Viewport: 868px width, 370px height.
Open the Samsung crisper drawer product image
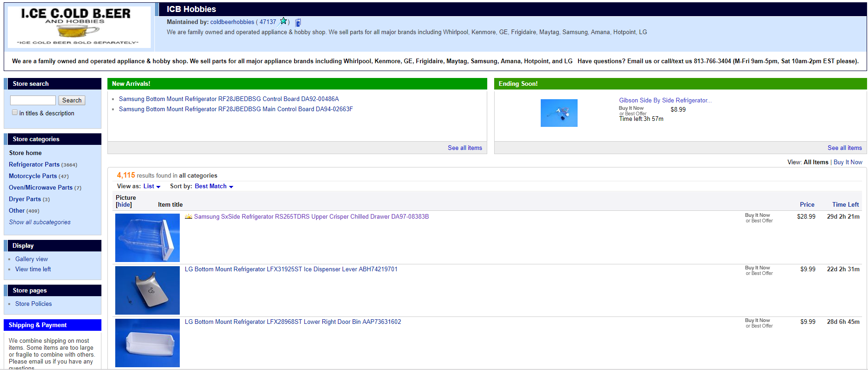pos(148,238)
